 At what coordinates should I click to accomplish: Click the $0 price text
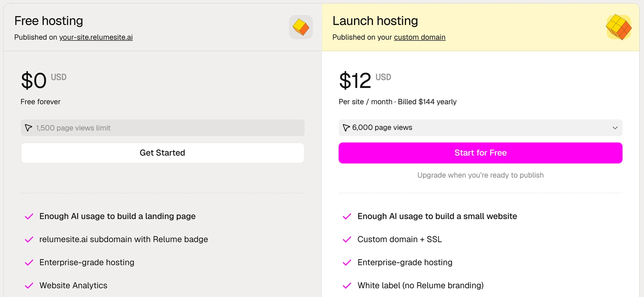pyautogui.click(x=34, y=81)
